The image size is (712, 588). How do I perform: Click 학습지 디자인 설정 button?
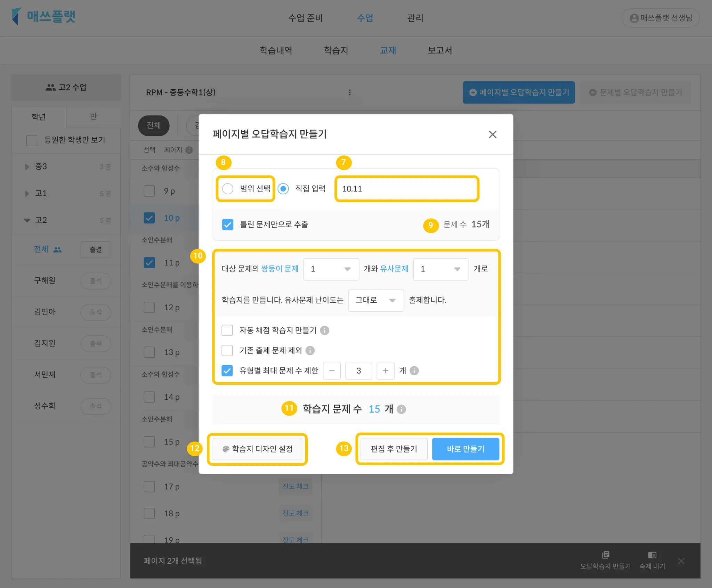pos(257,449)
